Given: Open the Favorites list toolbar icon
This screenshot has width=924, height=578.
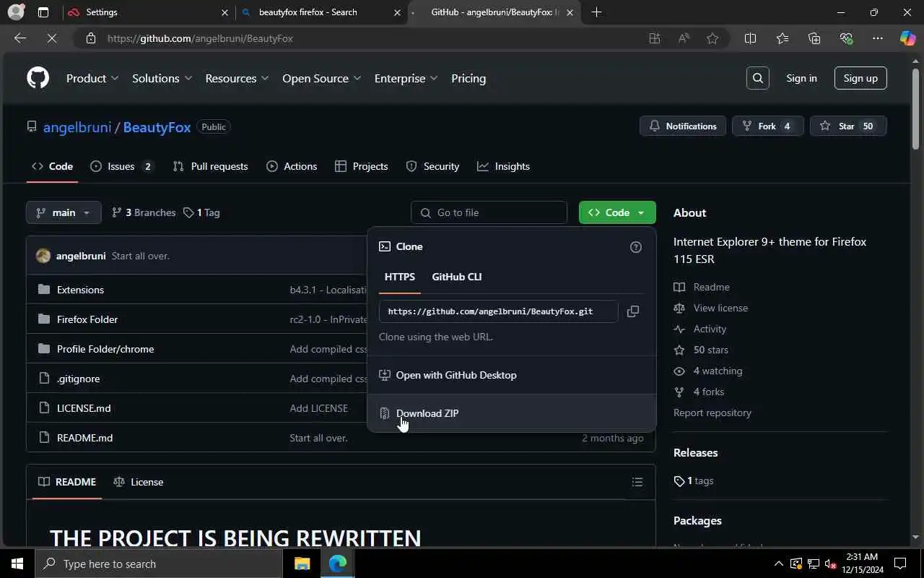Looking at the screenshot, I should pos(783,38).
